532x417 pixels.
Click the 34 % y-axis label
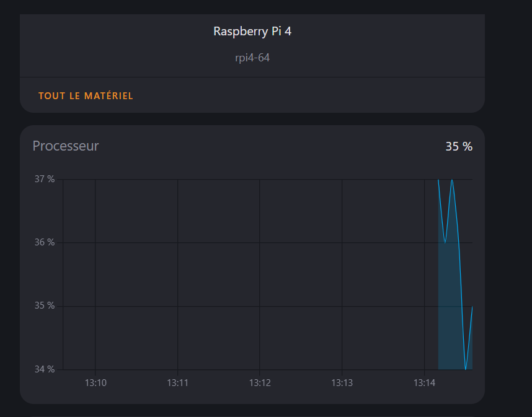coord(45,369)
